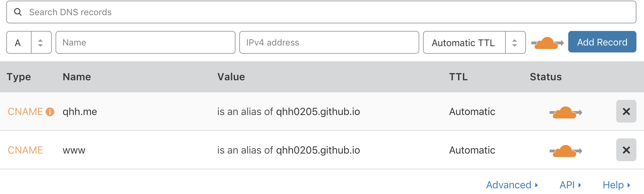
Task: Open the record type A dropdown
Action: (x=29, y=42)
